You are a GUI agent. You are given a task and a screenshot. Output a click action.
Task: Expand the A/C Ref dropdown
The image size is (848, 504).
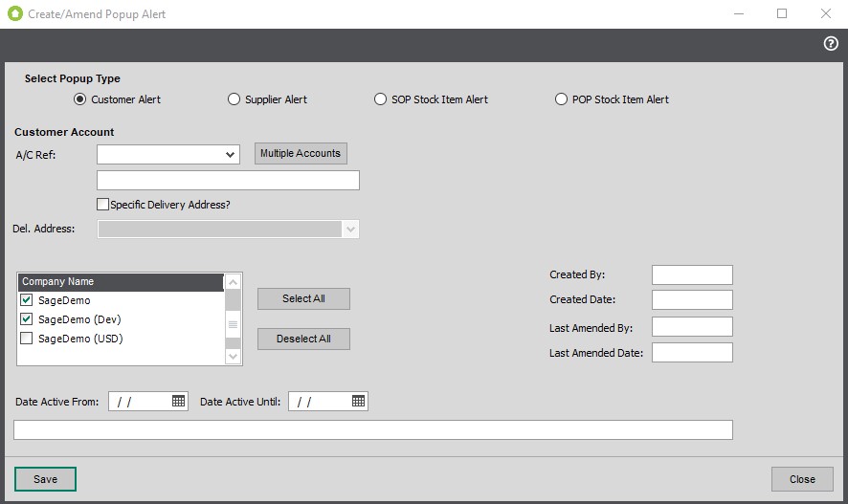231,155
